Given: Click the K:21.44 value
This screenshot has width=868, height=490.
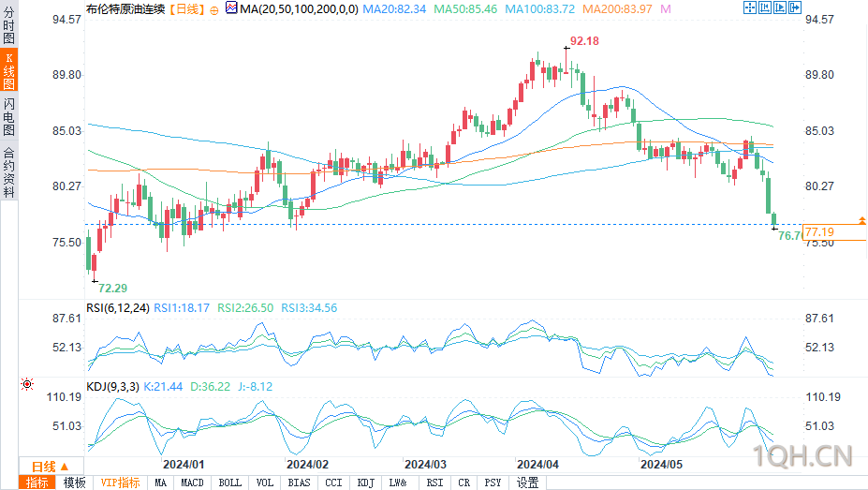Looking at the screenshot, I should pyautogui.click(x=163, y=386).
